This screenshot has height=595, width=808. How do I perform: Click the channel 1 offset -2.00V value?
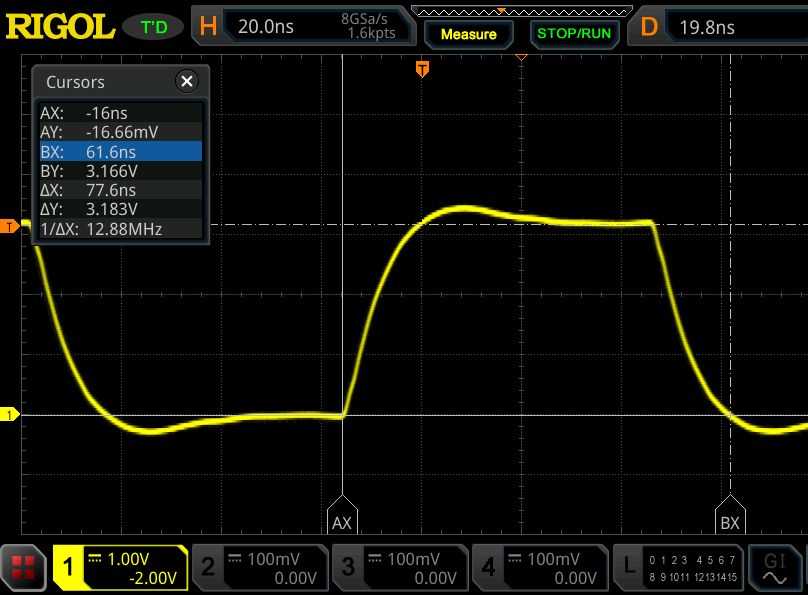tap(153, 578)
